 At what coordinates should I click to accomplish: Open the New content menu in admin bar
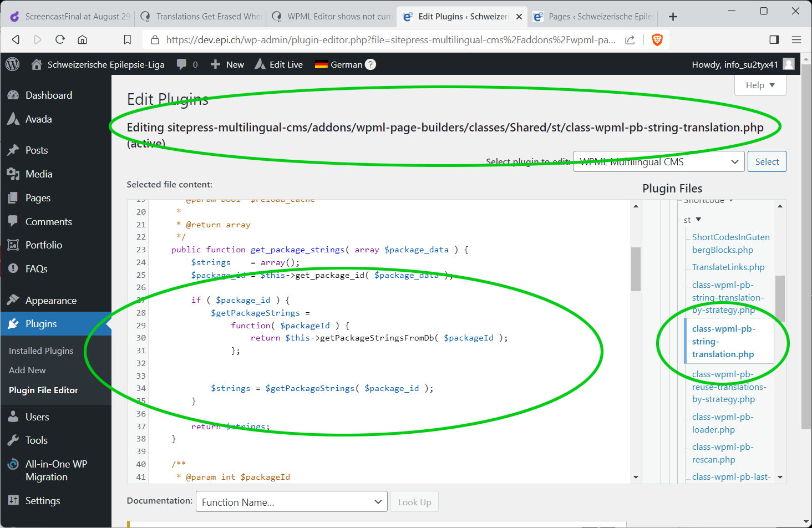click(x=227, y=64)
